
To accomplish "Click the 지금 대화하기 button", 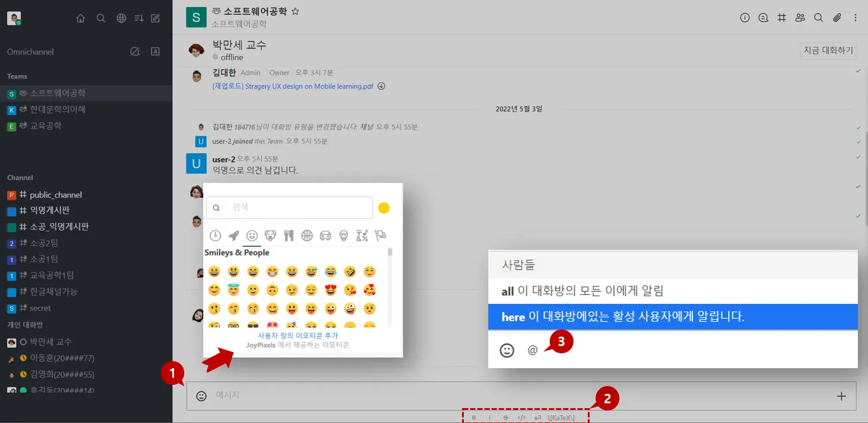I will [828, 51].
